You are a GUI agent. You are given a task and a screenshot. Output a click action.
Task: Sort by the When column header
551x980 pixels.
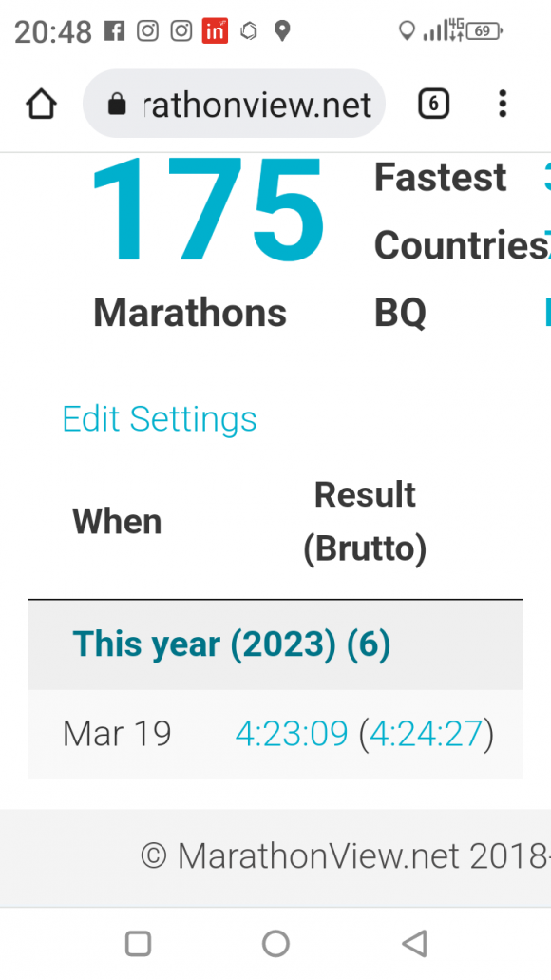tap(117, 521)
